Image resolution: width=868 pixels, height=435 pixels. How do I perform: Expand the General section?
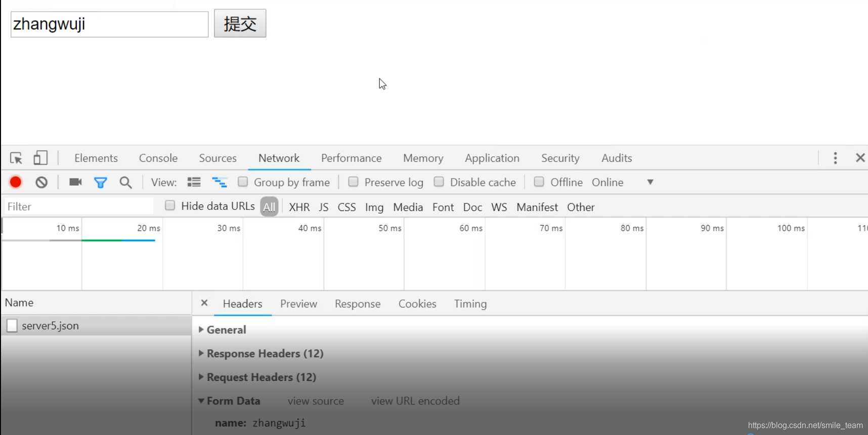222,330
